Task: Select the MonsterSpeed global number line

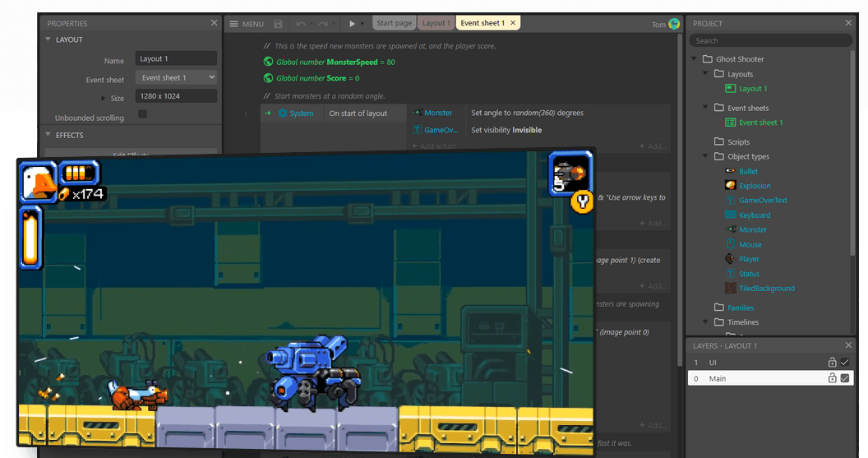Action: (335, 62)
